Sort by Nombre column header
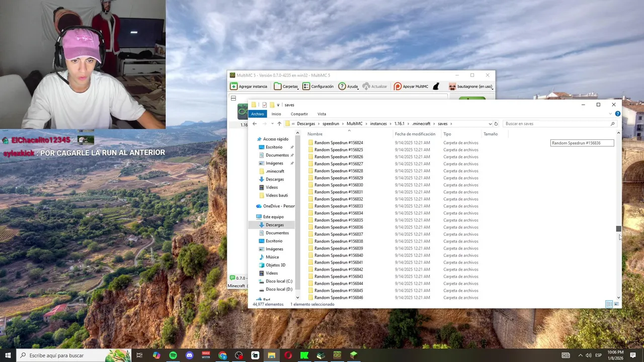The image size is (644, 362). pos(349,134)
